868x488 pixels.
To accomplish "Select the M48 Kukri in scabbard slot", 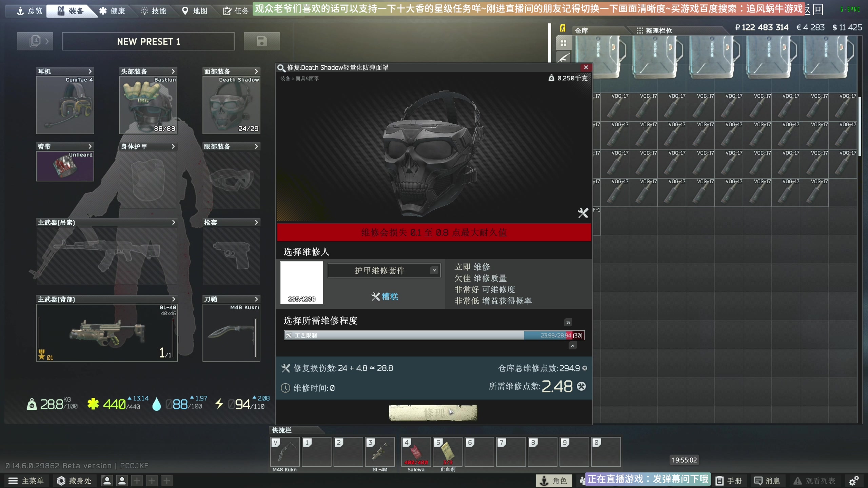I will coord(231,333).
